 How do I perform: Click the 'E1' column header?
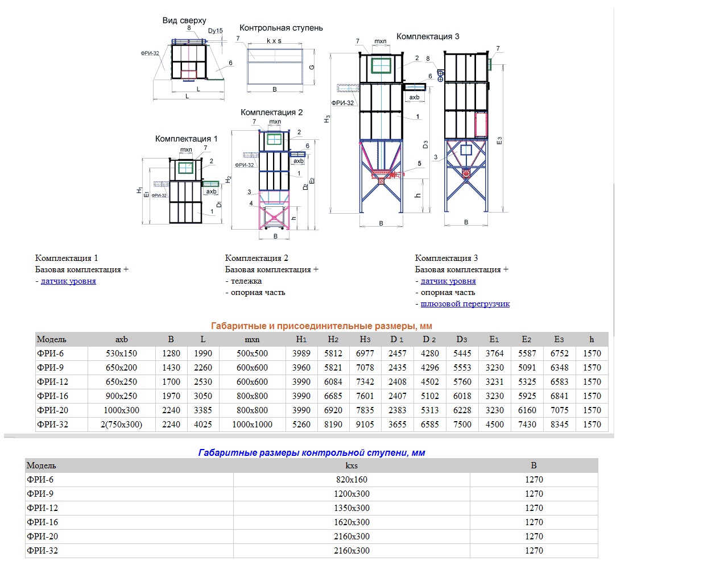click(x=494, y=339)
